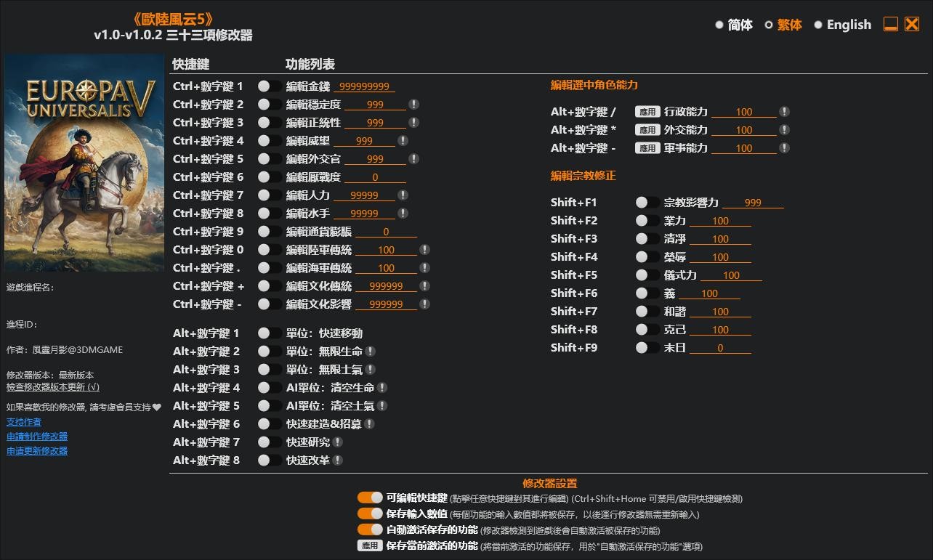Image resolution: width=933 pixels, height=560 pixels.
Task: Click 儀式力 value field
Action: 732,275
